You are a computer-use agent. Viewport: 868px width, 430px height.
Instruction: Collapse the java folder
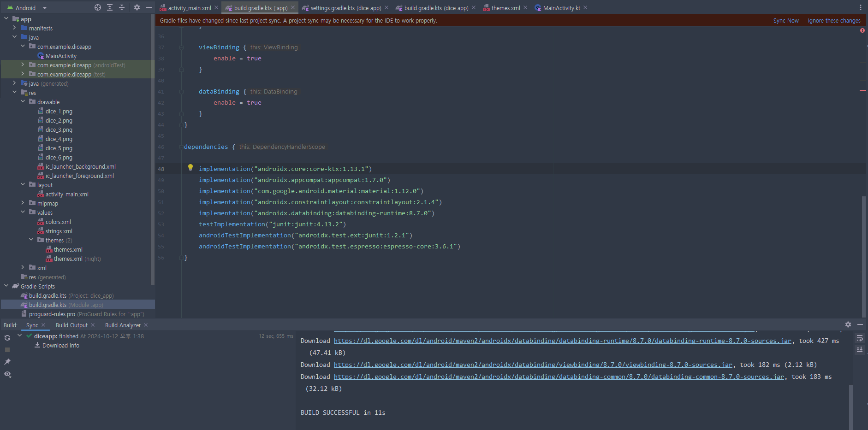pos(14,37)
